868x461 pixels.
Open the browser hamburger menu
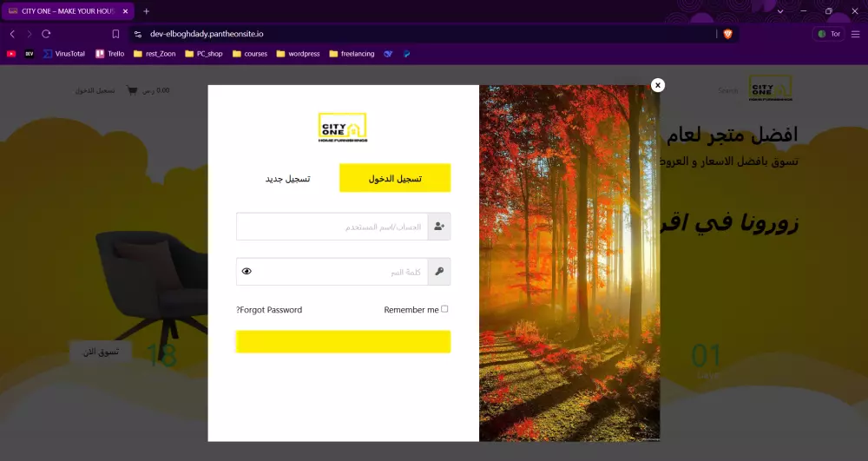click(855, 34)
